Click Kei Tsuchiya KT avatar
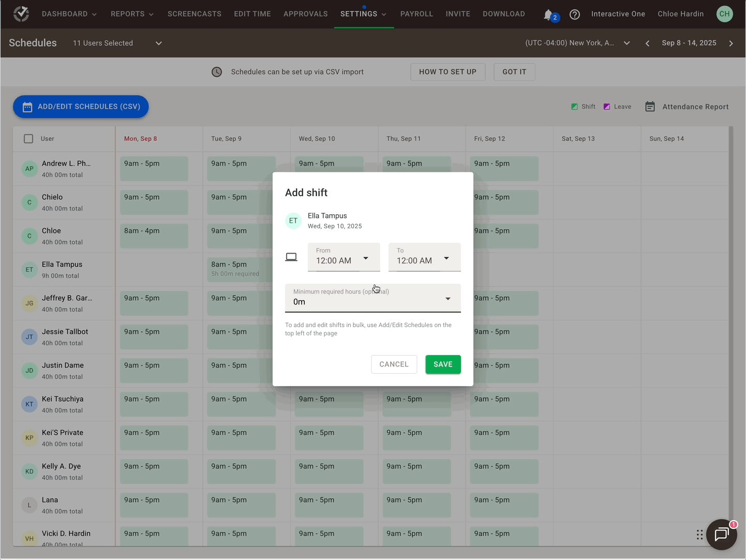This screenshot has height=560, width=746. (29, 404)
